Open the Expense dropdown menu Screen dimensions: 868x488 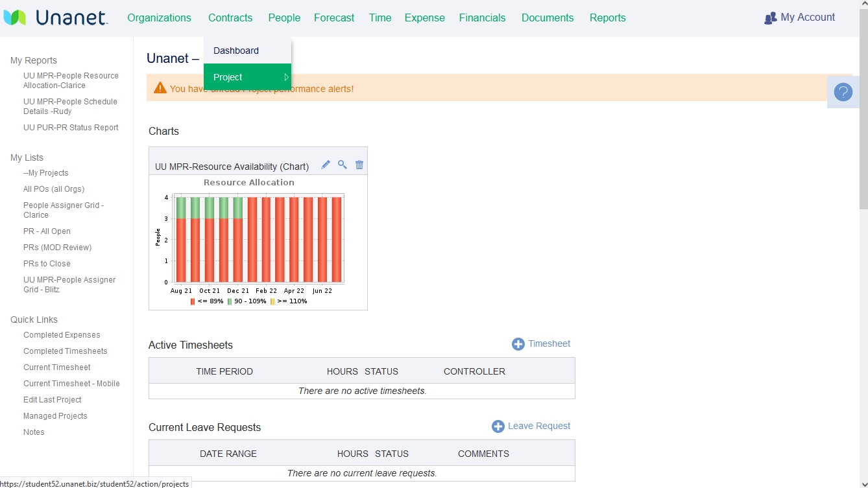click(424, 17)
